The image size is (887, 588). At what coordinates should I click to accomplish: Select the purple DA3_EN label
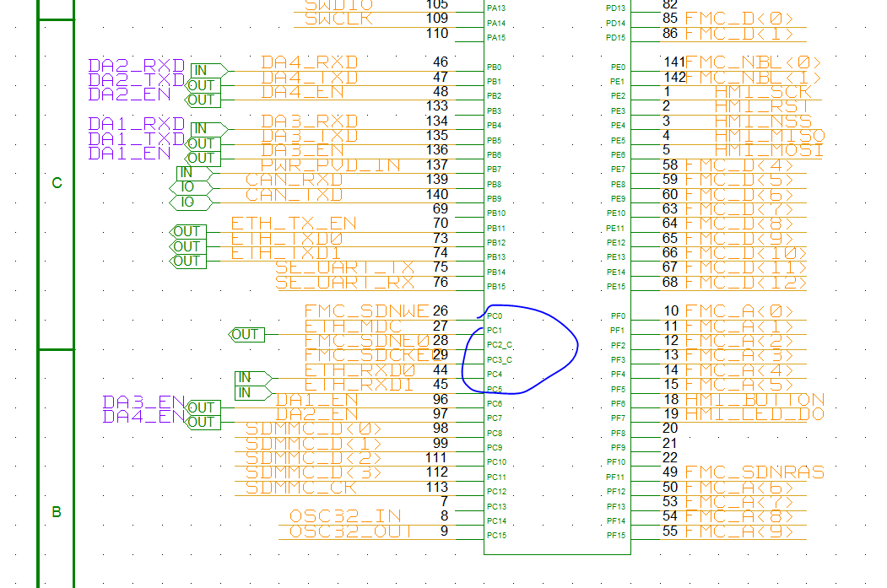(x=143, y=402)
